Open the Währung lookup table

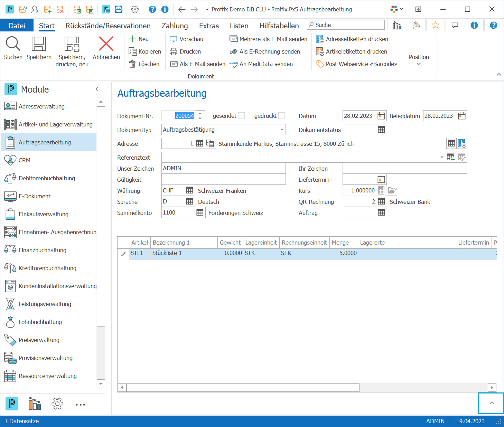pyautogui.click(x=189, y=190)
